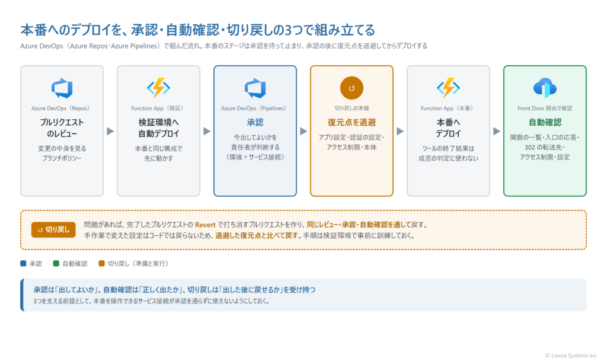Screen dimensions: 607x364
Task: Click the 自動確認 legend label
Action: (75, 264)
